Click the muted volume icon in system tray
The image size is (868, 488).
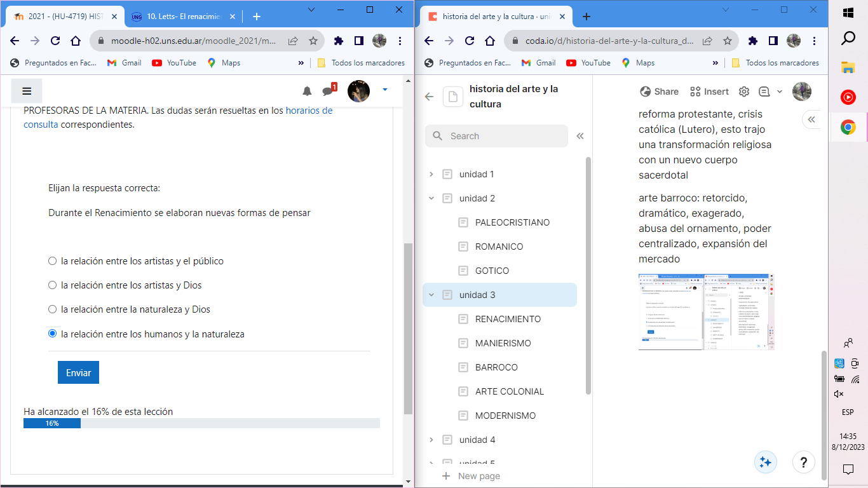coord(839,394)
